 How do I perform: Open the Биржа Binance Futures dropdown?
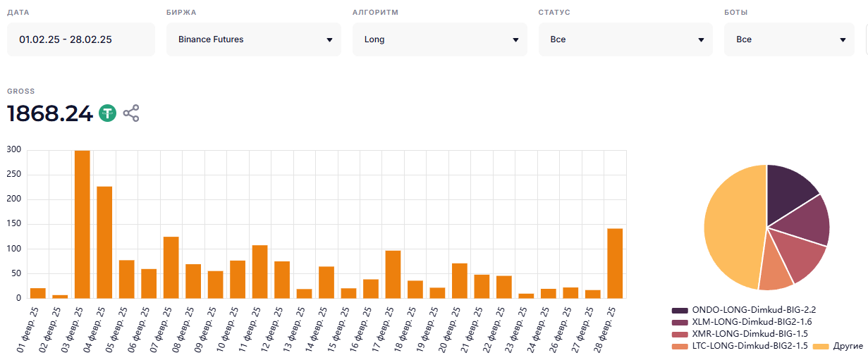pyautogui.click(x=254, y=39)
